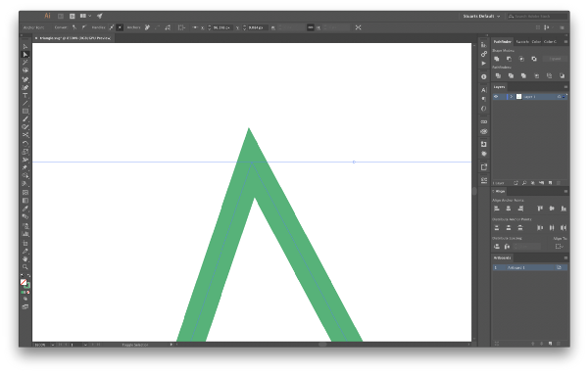Viewport: 588px width, 373px height.
Task: Toggle show handles for multiple anchors button
Action: 111,27
